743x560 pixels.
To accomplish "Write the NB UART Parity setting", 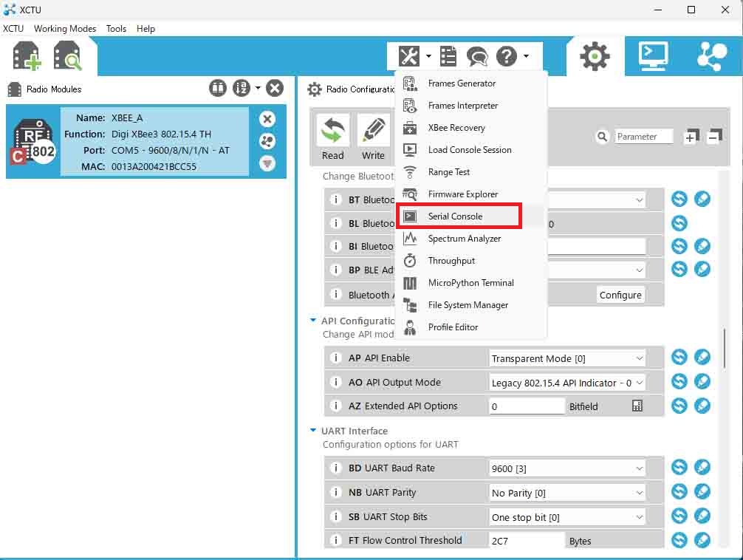I will click(702, 491).
